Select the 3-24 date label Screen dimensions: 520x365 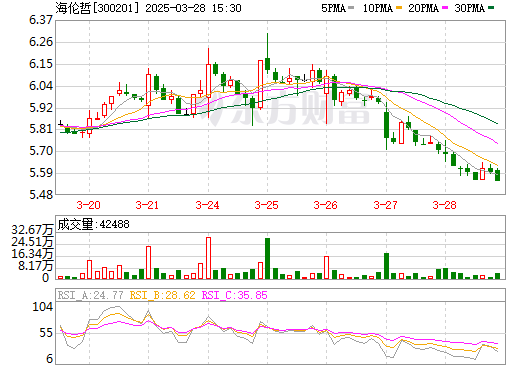(x=207, y=205)
